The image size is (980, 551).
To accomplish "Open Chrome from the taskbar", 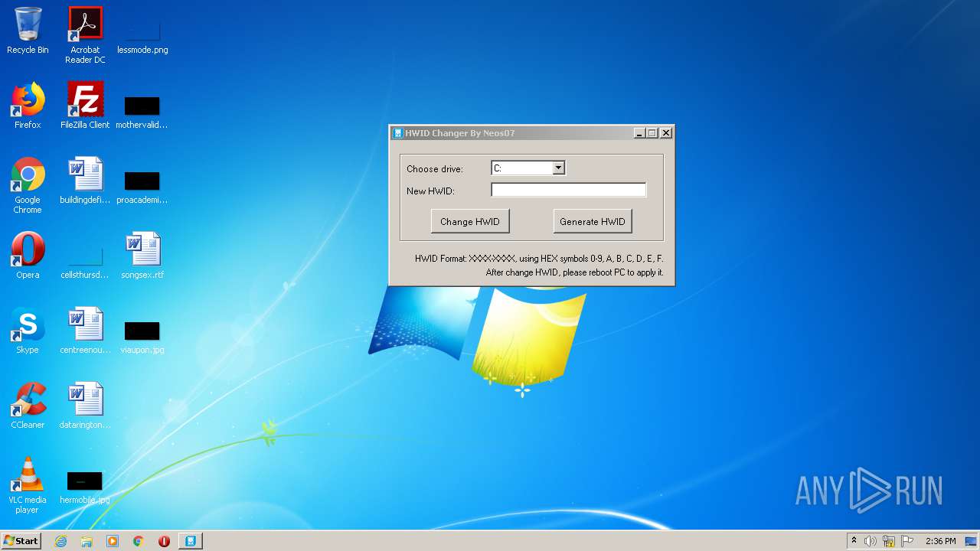I will click(139, 541).
